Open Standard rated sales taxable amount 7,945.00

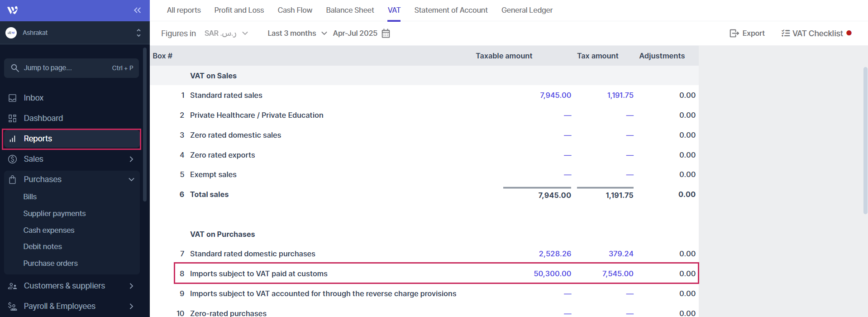[x=555, y=96]
